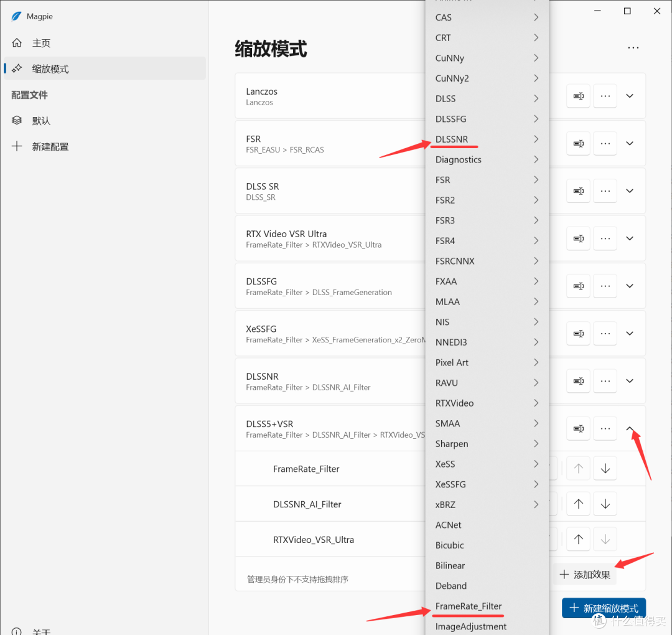Open the NNEDI3 submenu
This screenshot has width=672, height=635.
click(487, 342)
